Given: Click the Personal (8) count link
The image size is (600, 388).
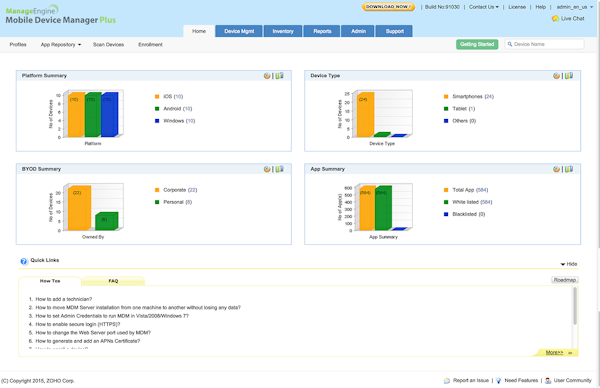Looking at the screenshot, I should pos(189,202).
